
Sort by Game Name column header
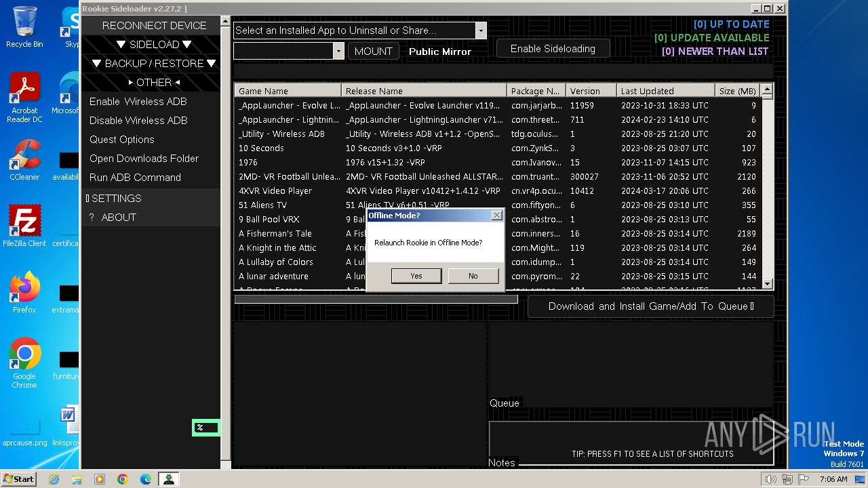point(288,91)
